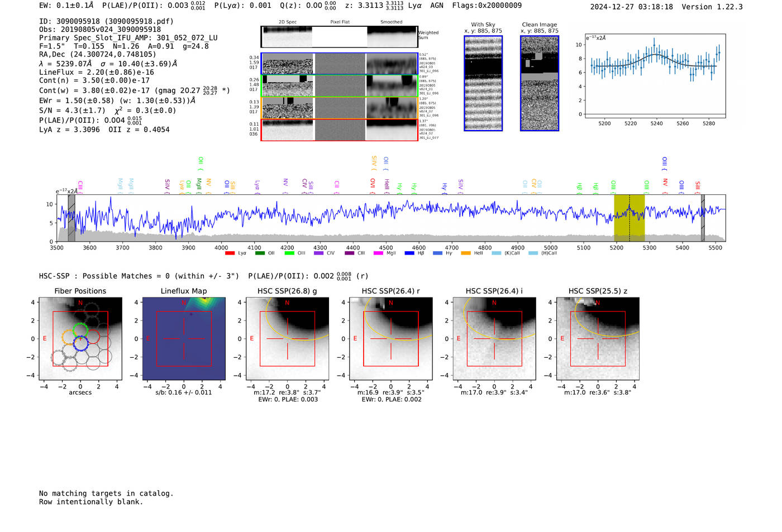The height and width of the screenshot is (532, 782).
Task: Select the red-bordered 2D spectrum row
Action: [x=339, y=130]
